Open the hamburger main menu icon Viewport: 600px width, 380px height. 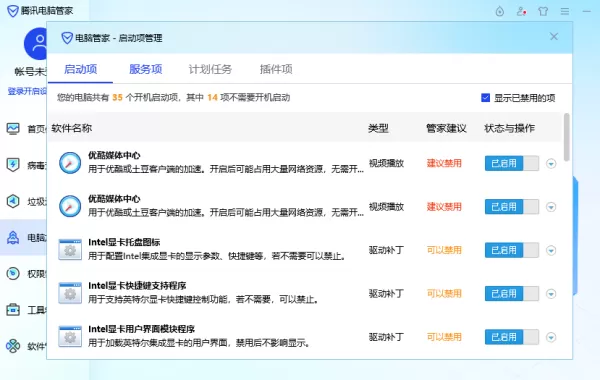pyautogui.click(x=565, y=11)
